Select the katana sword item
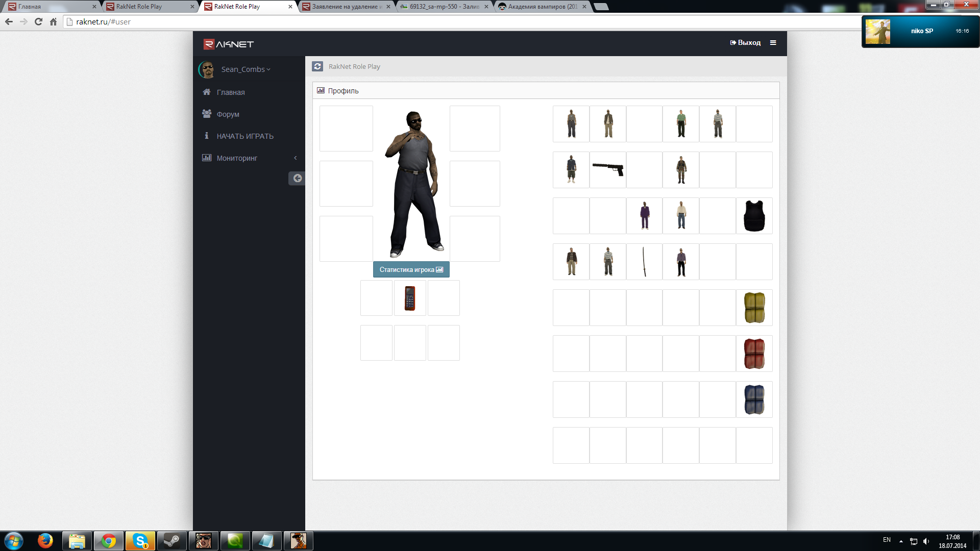 (644, 262)
